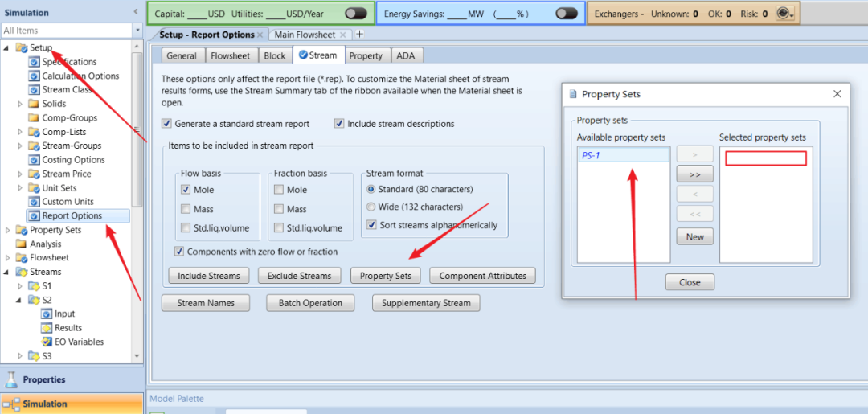Expand the Comp-Lists tree node
Screen dimensions: 868x414
pos(20,132)
